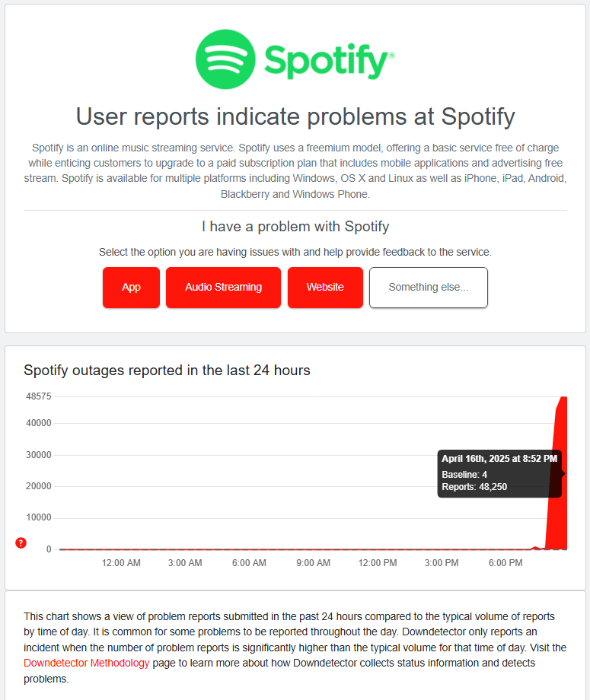This screenshot has width=590, height=700.
Task: Click the 3:00 PM time axis label
Action: tap(442, 563)
